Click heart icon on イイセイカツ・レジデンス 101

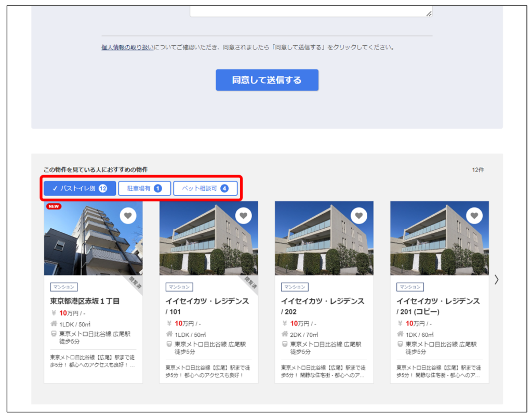[243, 216]
